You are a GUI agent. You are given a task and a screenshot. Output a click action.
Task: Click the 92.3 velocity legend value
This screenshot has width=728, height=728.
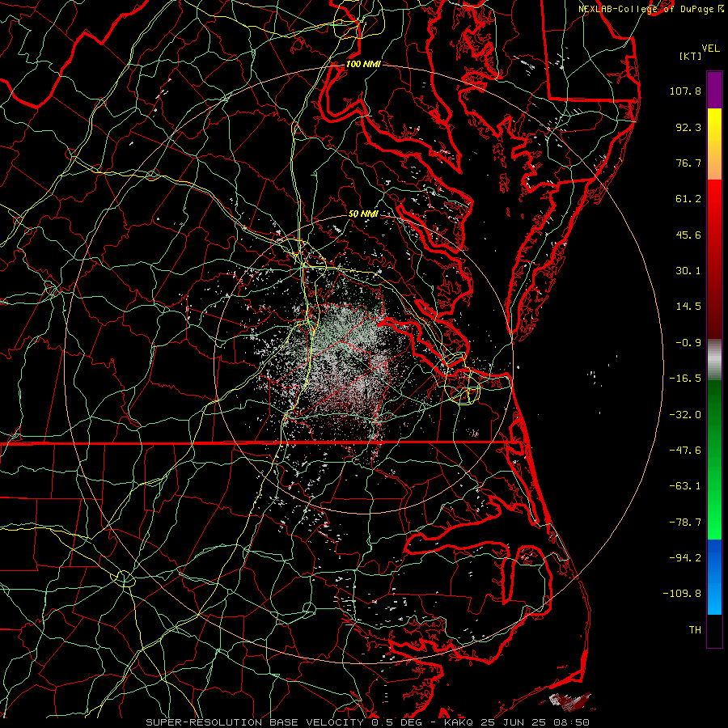(x=688, y=127)
